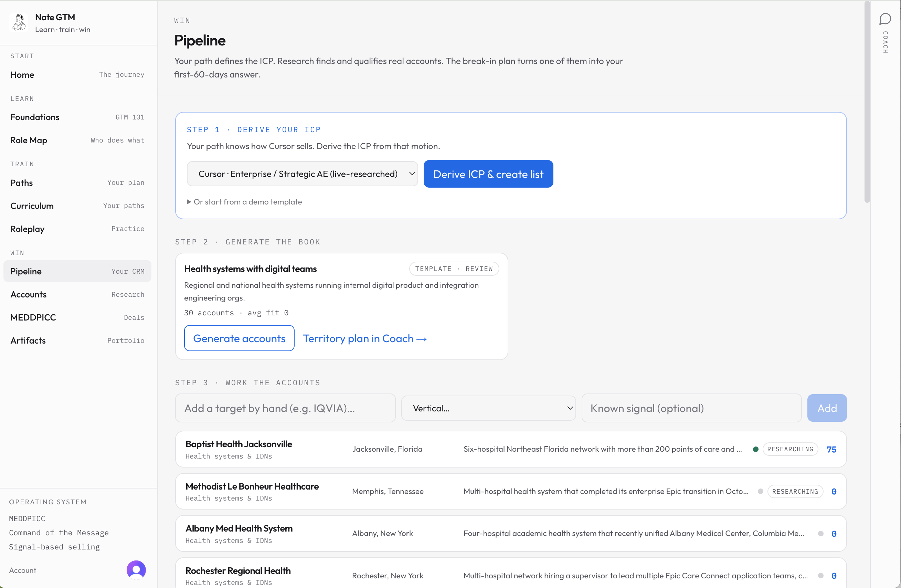Click the Generate accounts button
Viewport: 901px width, 588px height.
[239, 338]
